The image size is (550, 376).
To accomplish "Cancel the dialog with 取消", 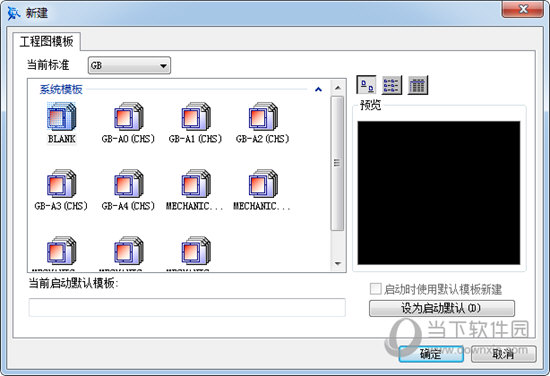I will (x=503, y=354).
